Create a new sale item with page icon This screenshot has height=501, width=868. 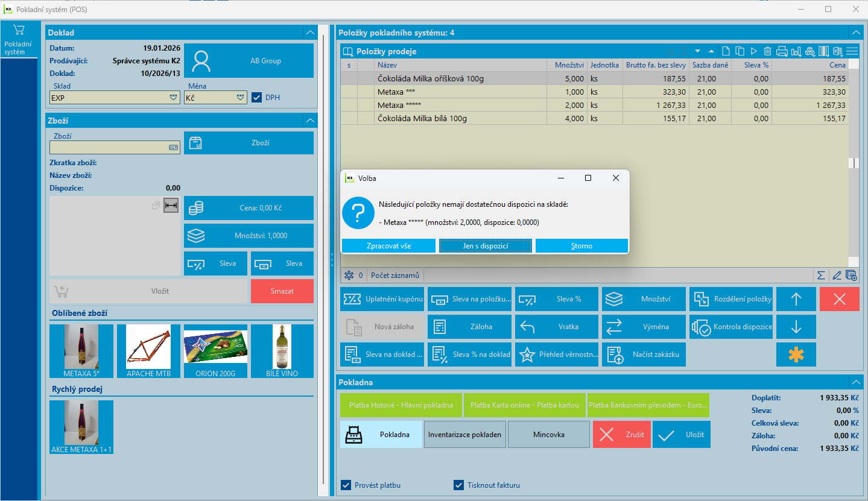coord(727,51)
